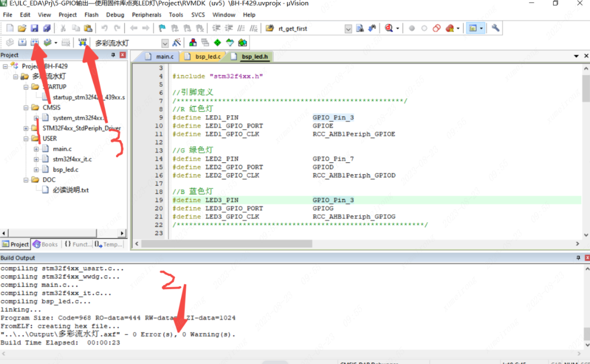Expand the STM32F4xx_StdPeriph_Driver folder
The height and width of the screenshot is (364, 590).
coord(26,128)
